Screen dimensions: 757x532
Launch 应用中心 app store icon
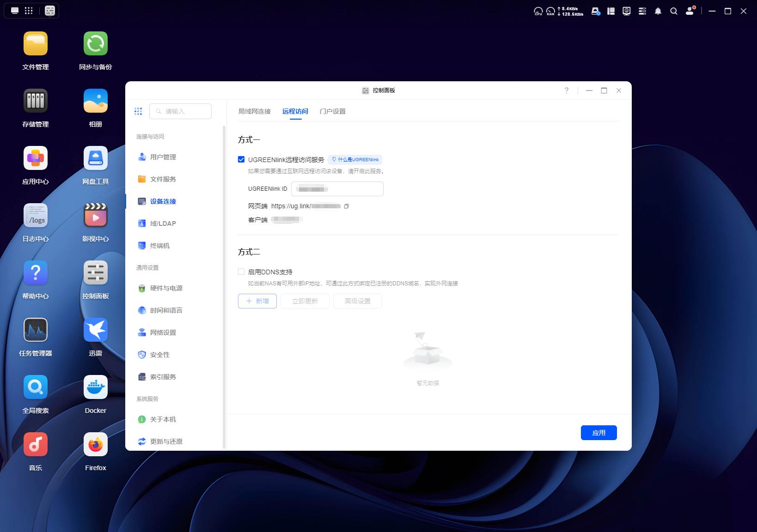[x=36, y=158]
